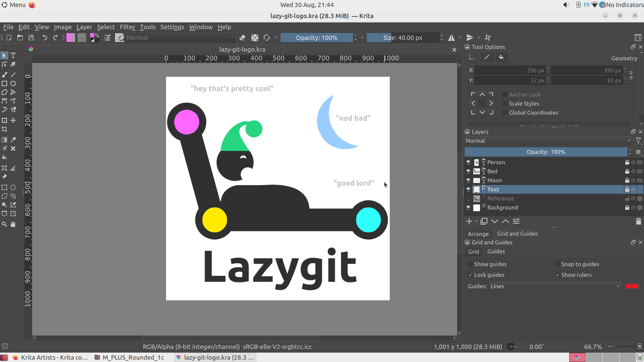The image size is (644, 362).
Task: Enable Snap to guides checkbox
Action: [x=557, y=264]
